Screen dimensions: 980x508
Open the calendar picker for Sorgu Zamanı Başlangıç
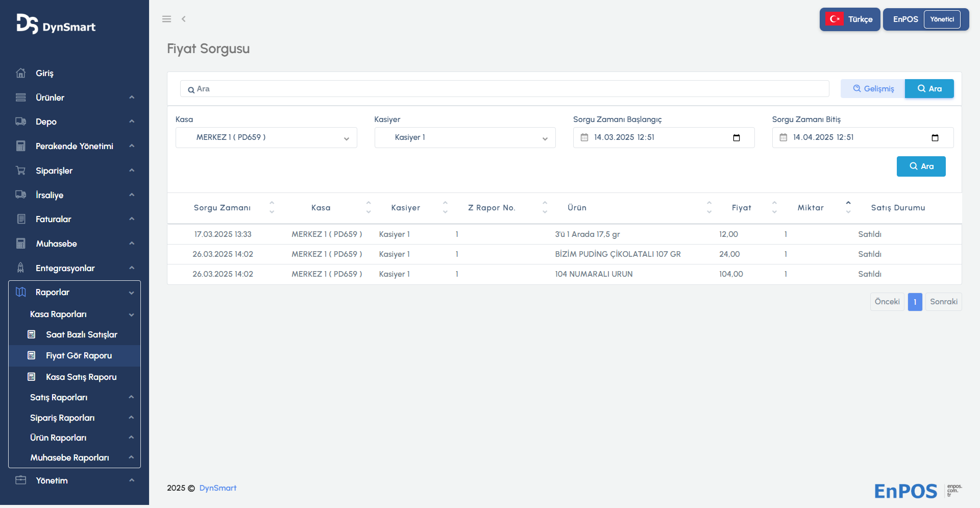click(736, 138)
